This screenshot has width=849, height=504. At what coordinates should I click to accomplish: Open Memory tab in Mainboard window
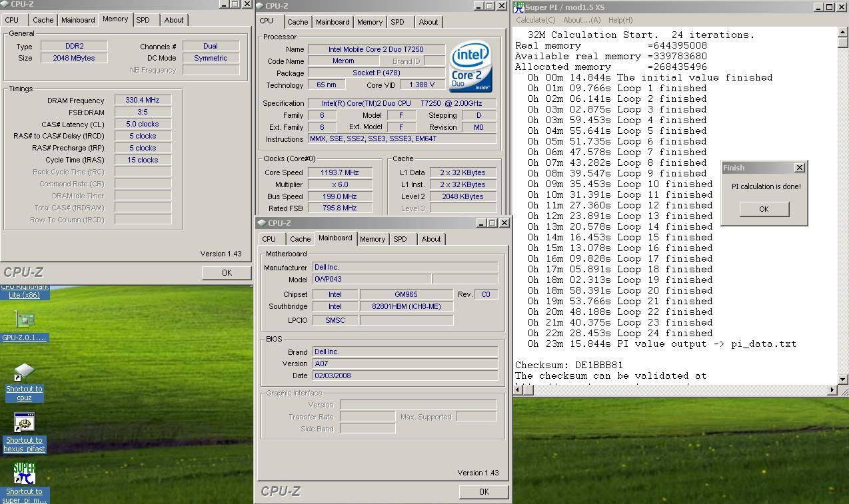373,239
